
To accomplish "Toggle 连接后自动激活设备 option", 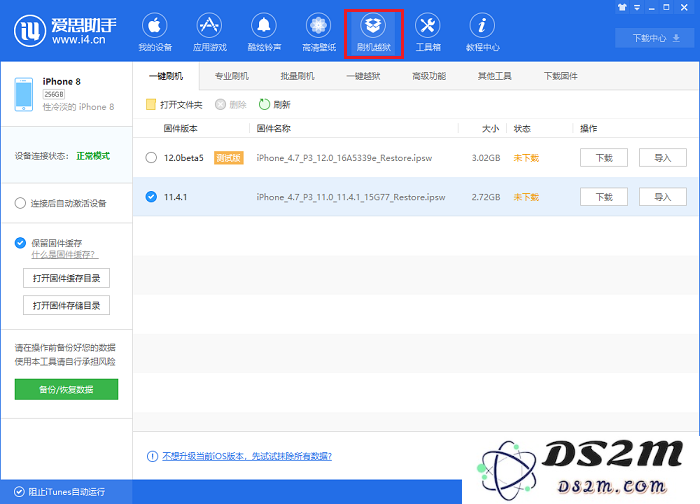I will [20, 204].
